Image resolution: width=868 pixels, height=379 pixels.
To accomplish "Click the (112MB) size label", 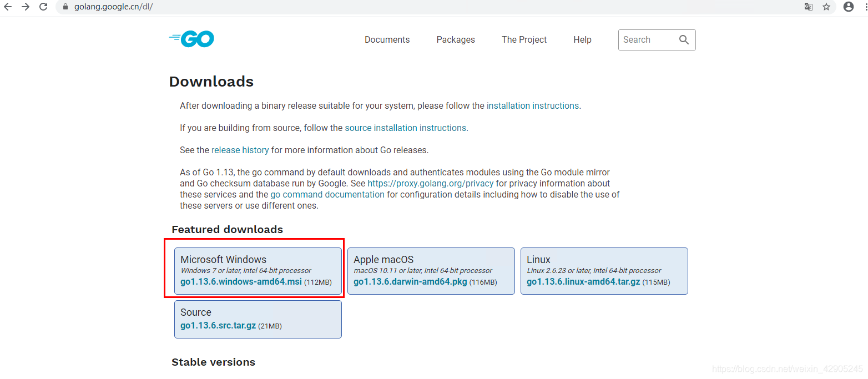I will [x=318, y=282].
